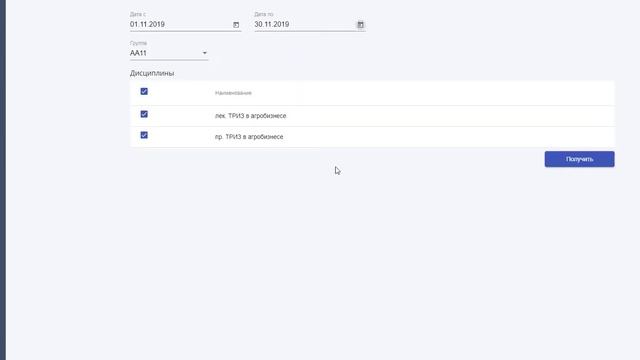640x360 pixels.
Task: Uncheck the лек. ТРИЗ в агробизнесе checkbox
Action: tap(144, 114)
